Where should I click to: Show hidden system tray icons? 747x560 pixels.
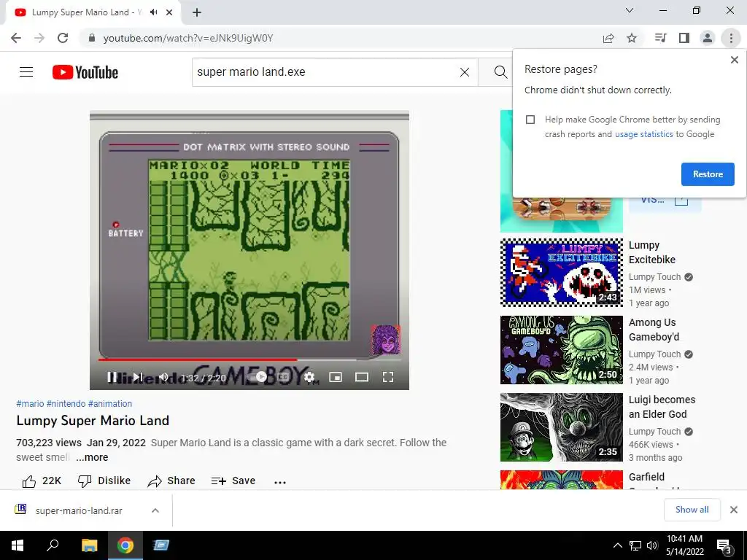[617, 545]
